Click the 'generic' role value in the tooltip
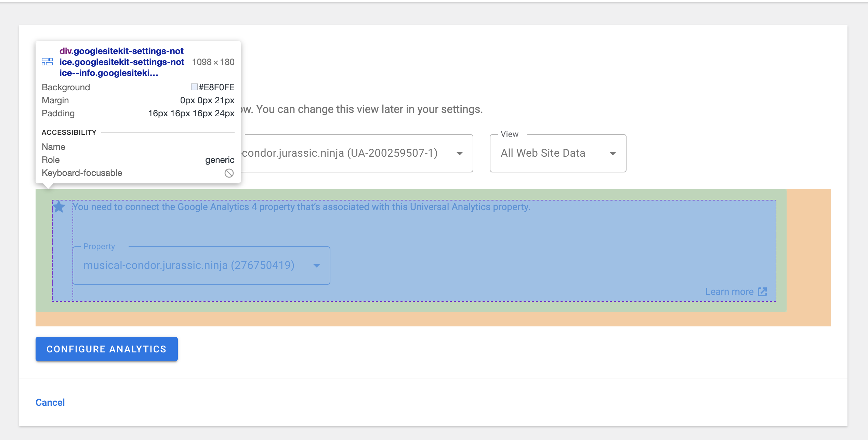This screenshot has width=868, height=440. (x=220, y=160)
